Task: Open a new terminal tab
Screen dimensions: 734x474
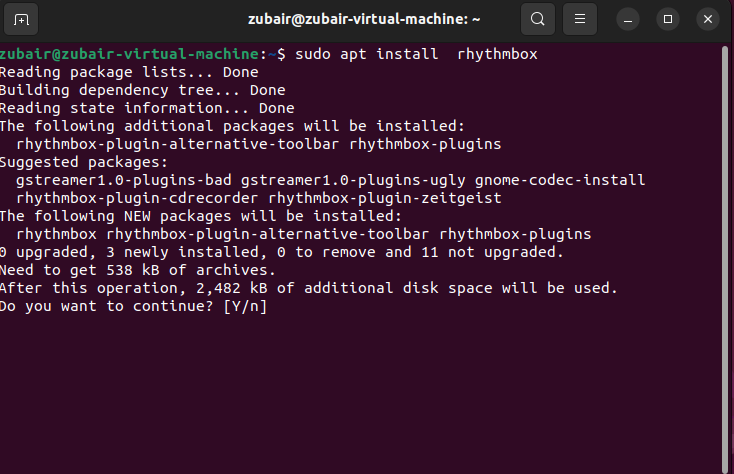Action: coord(21,19)
